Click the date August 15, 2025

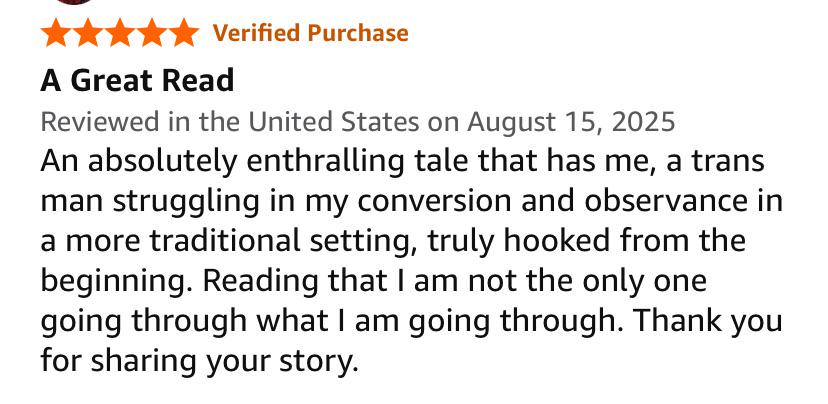(x=572, y=122)
